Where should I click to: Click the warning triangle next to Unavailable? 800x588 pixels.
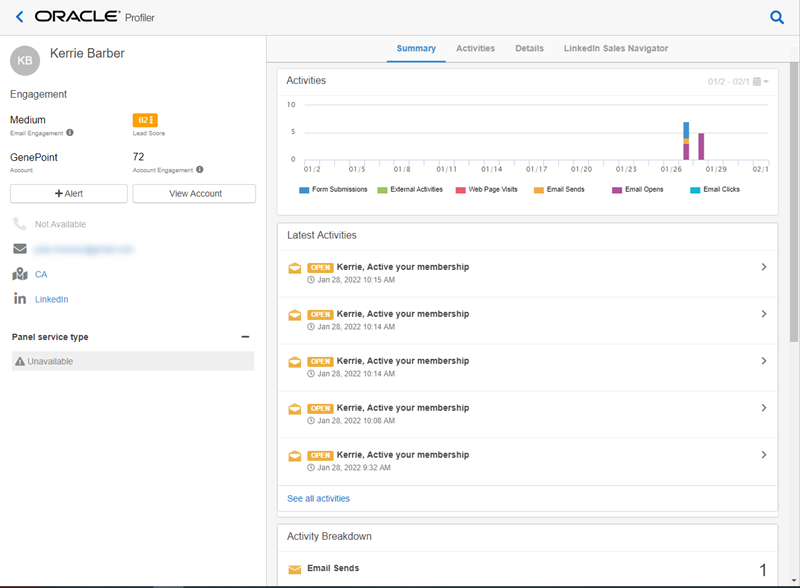coord(20,361)
